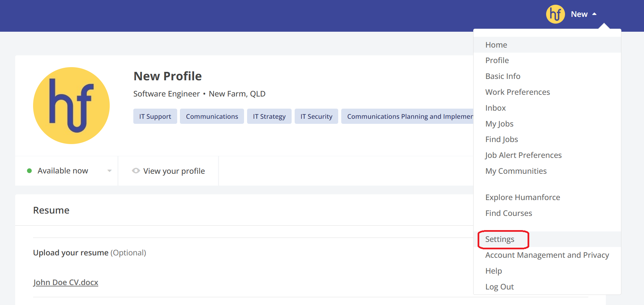Click the View your profile link

[174, 171]
